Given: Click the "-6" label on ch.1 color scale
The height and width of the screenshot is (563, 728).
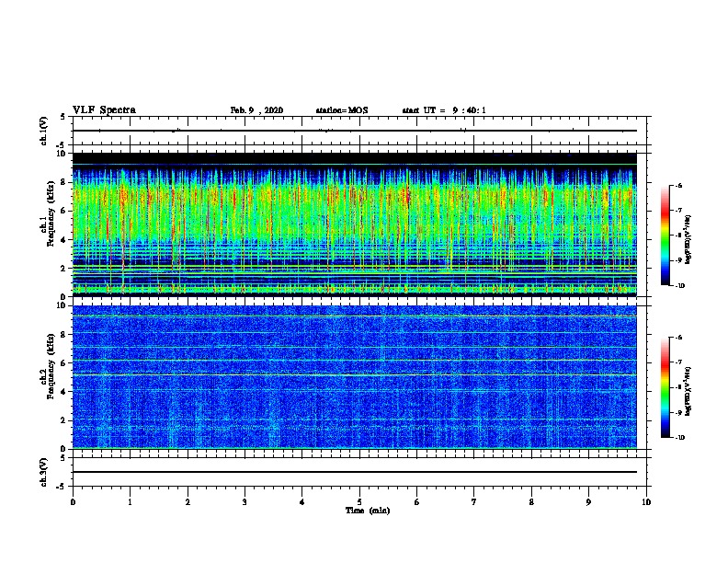Looking at the screenshot, I should pyautogui.click(x=678, y=185).
